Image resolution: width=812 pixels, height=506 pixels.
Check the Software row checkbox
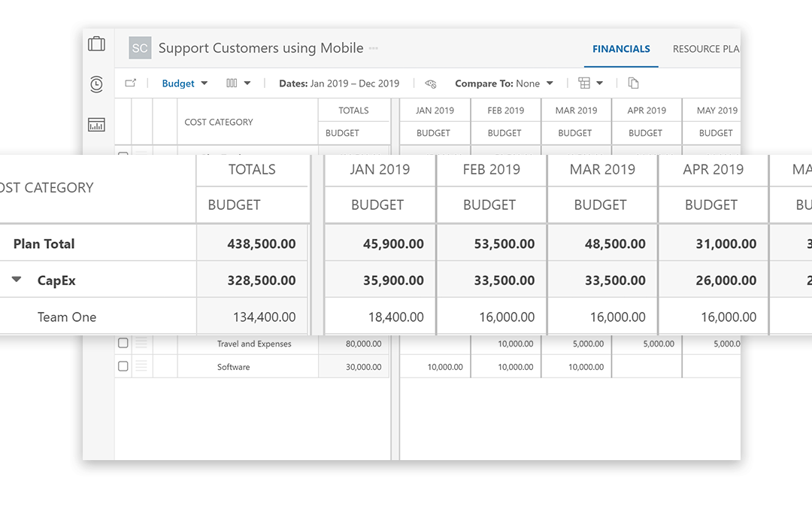coord(123,367)
